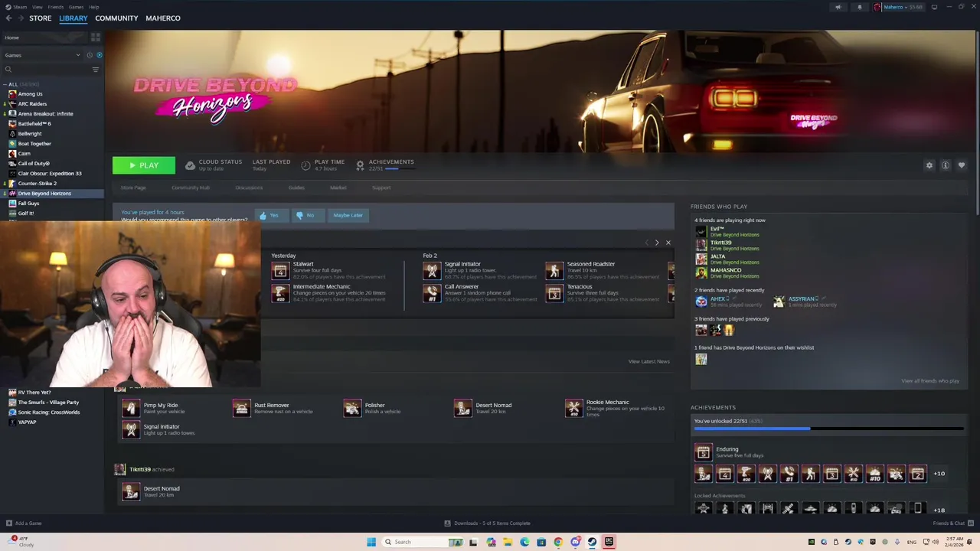Open the Discussions tab
980x551 pixels.
(249, 187)
